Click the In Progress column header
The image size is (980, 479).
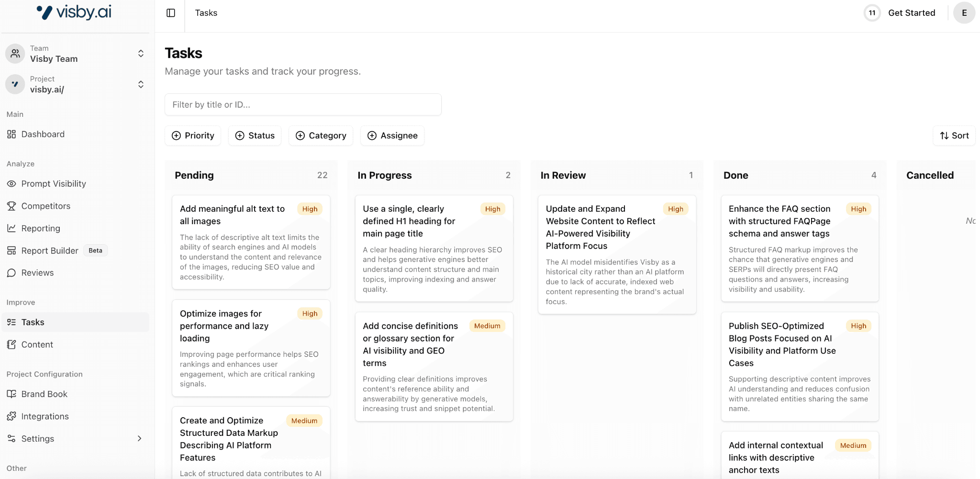pos(385,175)
